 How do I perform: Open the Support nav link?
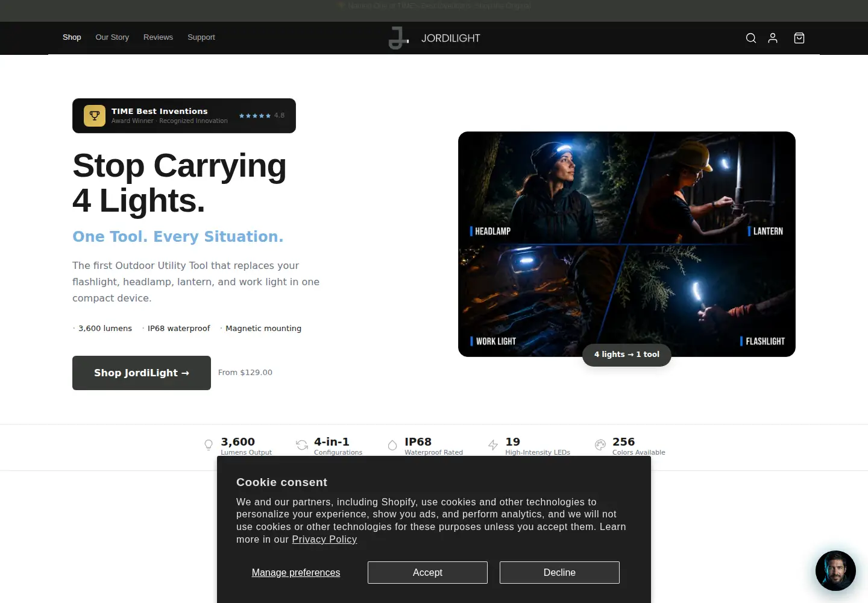point(201,37)
